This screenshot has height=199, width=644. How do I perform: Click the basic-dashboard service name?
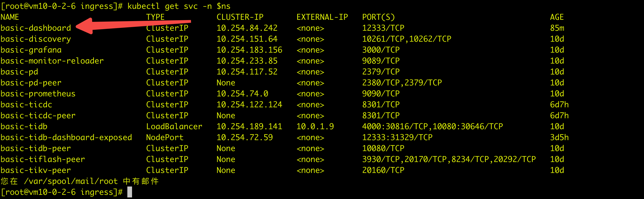(36, 28)
